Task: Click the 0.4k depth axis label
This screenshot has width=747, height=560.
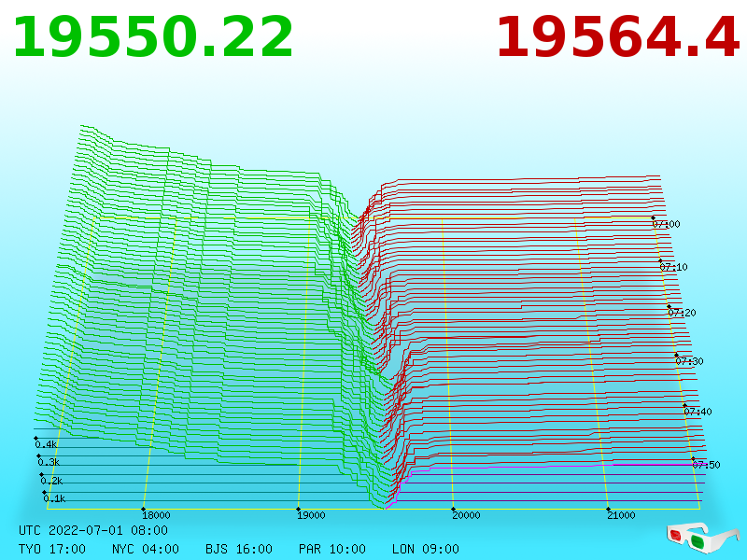Action: 46,445
